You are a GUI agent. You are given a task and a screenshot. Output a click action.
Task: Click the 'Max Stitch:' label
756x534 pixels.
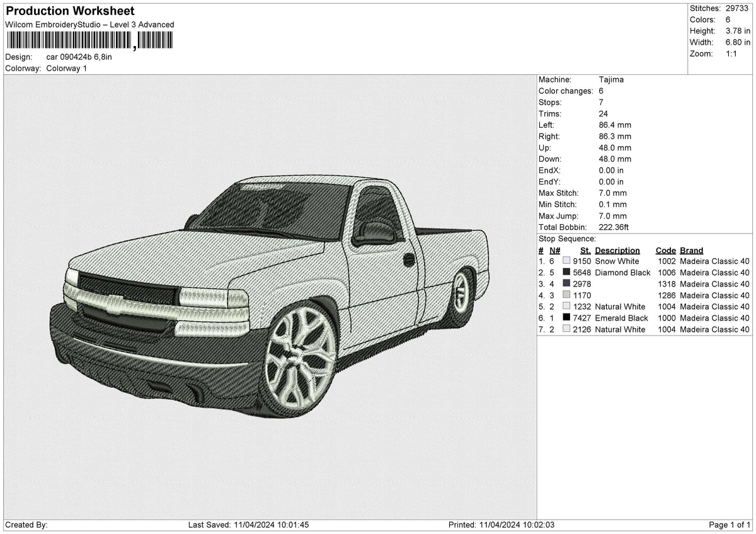point(559,193)
